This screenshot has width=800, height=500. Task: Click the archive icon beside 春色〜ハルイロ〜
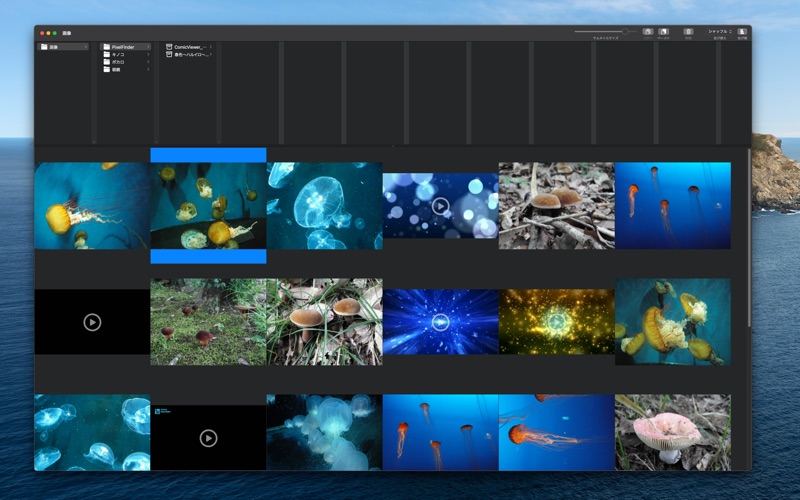[169, 54]
